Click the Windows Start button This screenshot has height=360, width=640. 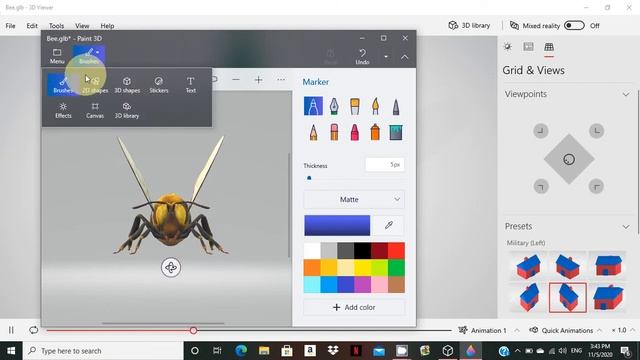click(11, 351)
